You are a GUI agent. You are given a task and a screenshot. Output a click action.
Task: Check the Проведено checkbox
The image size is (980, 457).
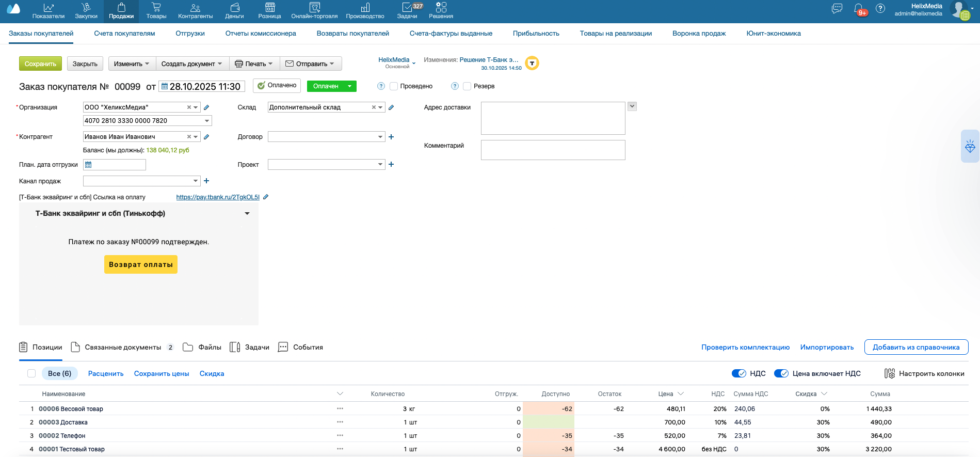(394, 86)
